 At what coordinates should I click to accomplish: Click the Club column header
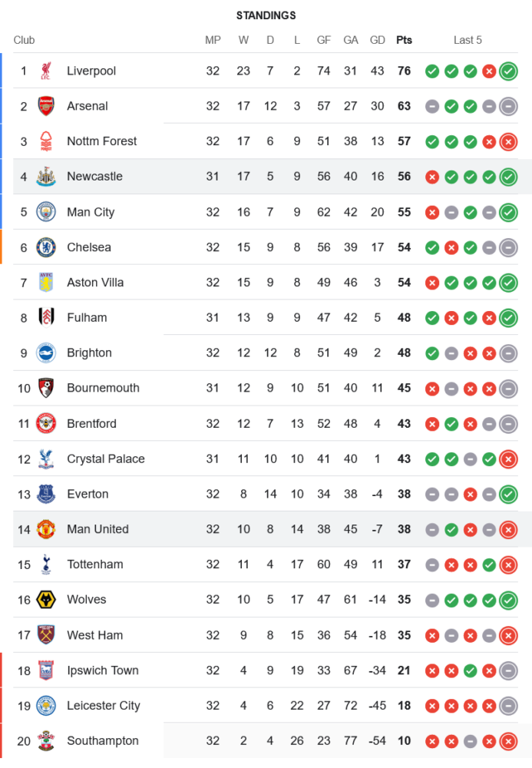[x=24, y=40]
